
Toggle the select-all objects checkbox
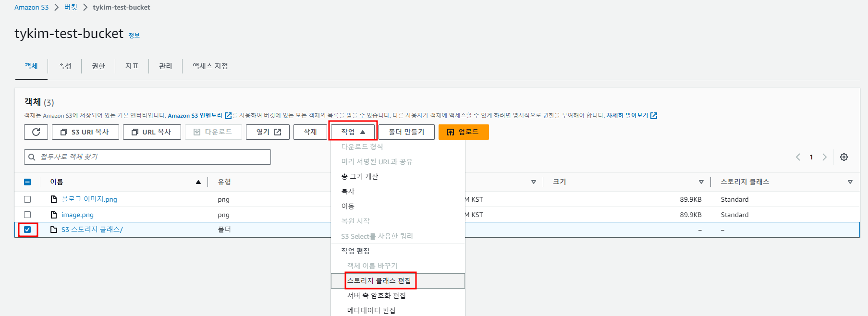(x=27, y=182)
